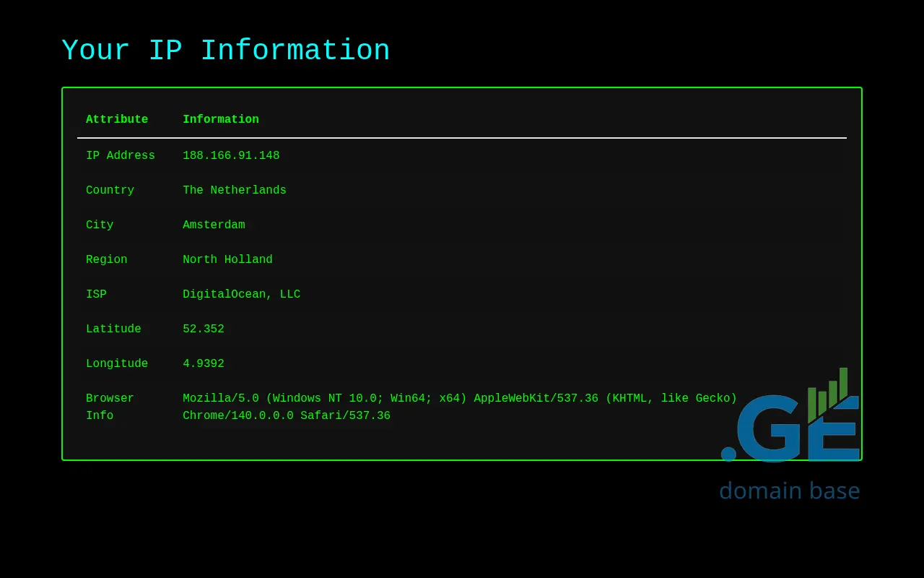Click the 'domain base' text under the logo
The height and width of the screenshot is (578, 924).
[x=789, y=491]
